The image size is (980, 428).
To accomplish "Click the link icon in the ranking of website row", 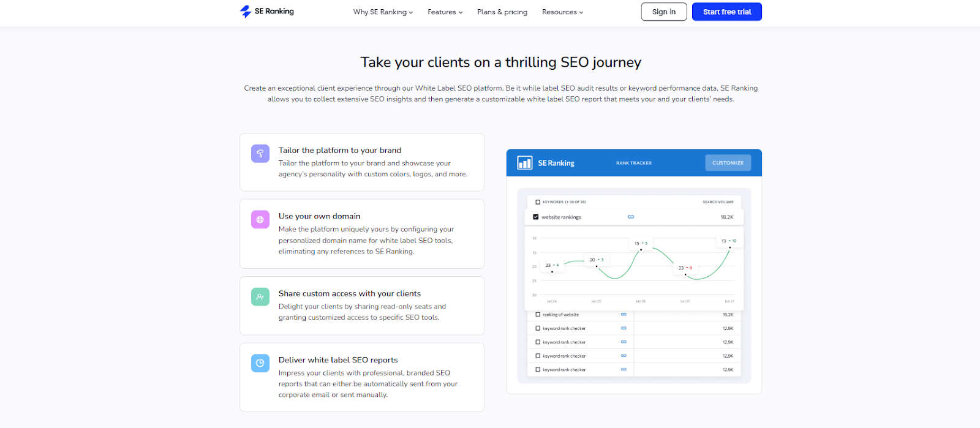I will pos(624,314).
